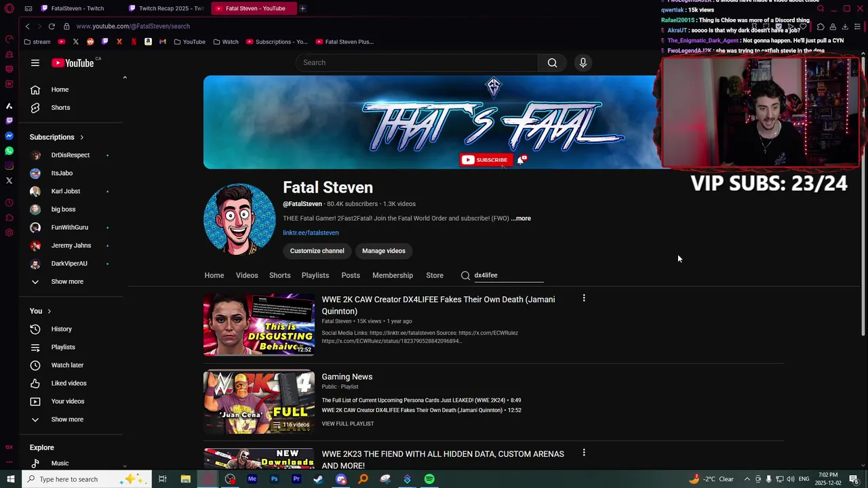Viewport: 868px width, 488px height.
Task: Open options menu for DX4LIFEE video result
Action: coord(584,298)
